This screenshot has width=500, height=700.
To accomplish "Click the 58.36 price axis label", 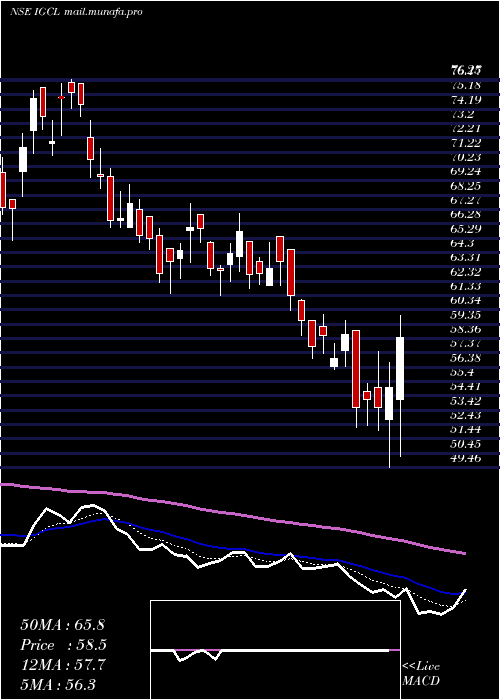I will (x=467, y=329).
